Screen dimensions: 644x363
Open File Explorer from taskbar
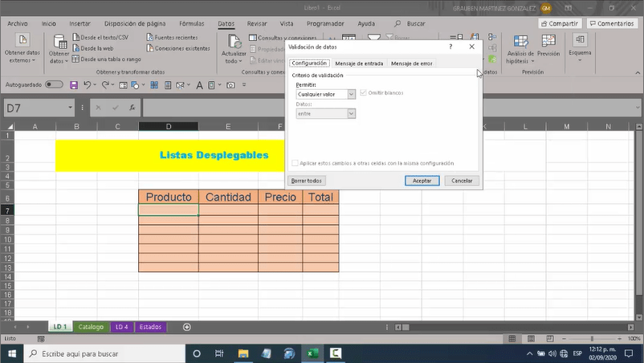(243, 353)
